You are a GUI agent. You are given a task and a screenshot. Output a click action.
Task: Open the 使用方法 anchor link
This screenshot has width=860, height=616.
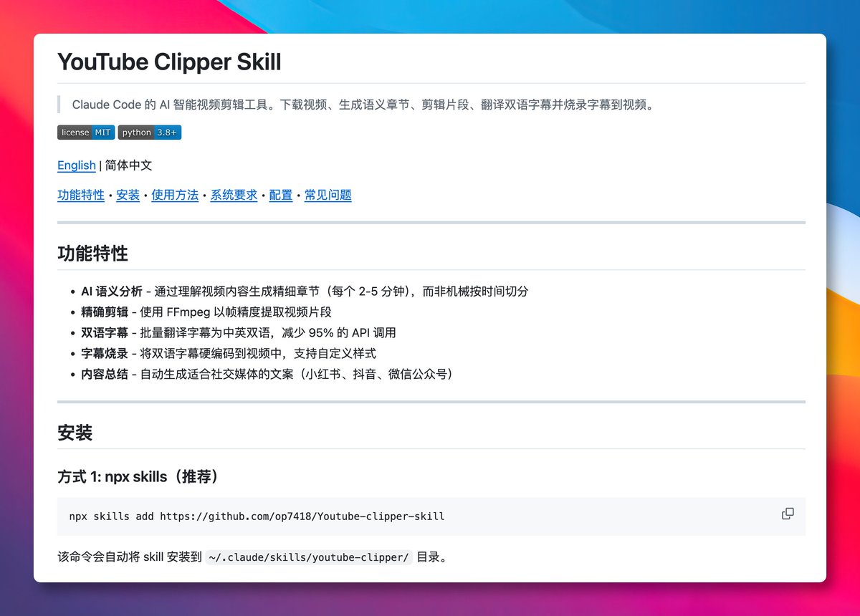pos(175,195)
